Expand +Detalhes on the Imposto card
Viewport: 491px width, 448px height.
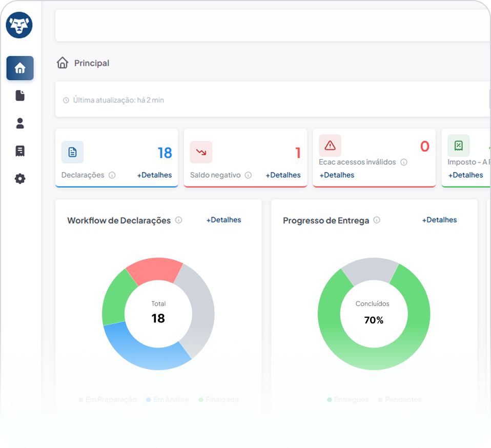click(x=465, y=175)
